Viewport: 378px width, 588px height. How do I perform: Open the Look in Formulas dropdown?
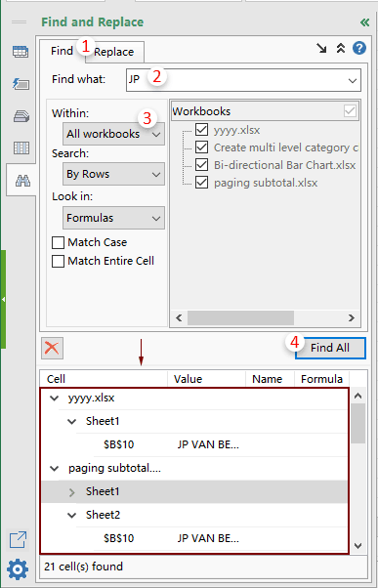[x=113, y=218]
